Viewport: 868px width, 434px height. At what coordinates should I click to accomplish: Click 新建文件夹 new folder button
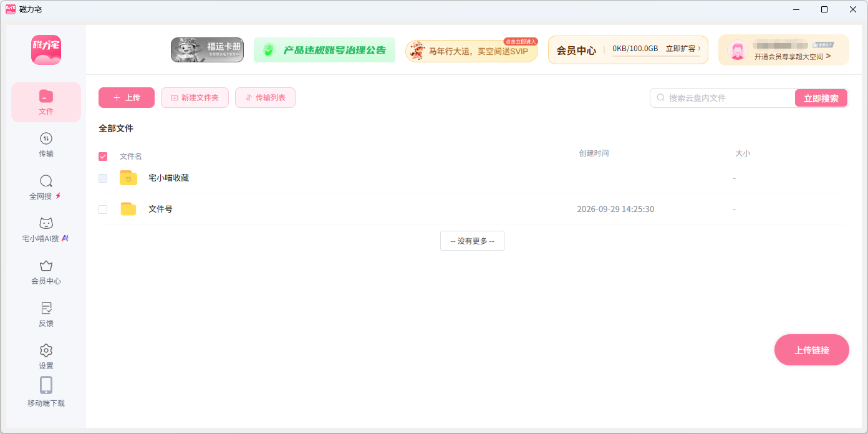pos(195,98)
